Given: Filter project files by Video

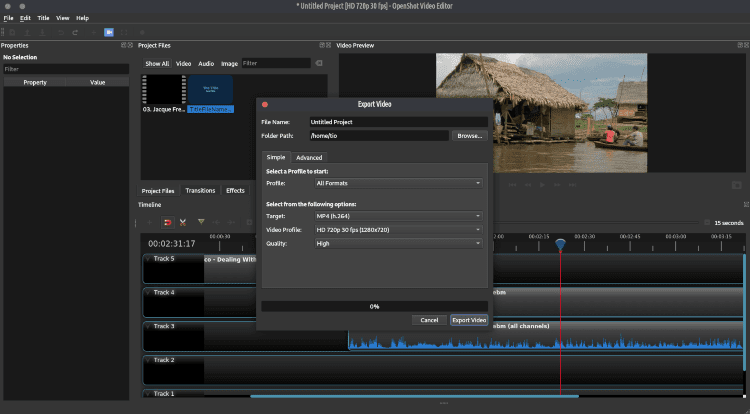Looking at the screenshot, I should coord(183,64).
